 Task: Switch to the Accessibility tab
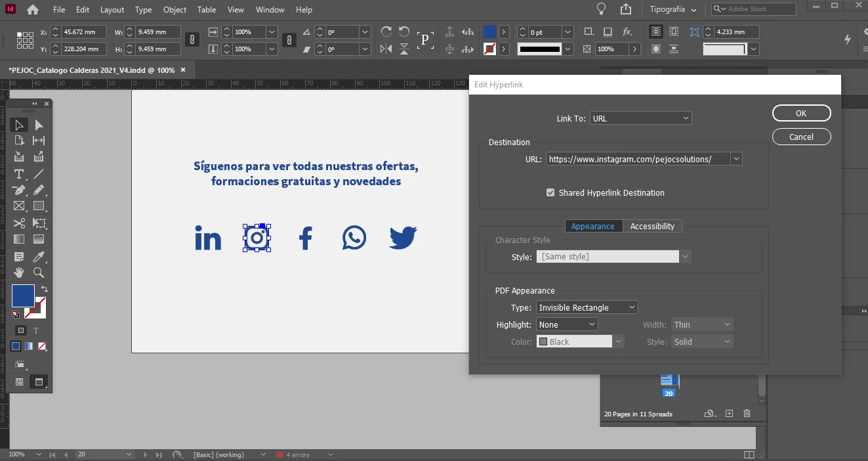652,226
